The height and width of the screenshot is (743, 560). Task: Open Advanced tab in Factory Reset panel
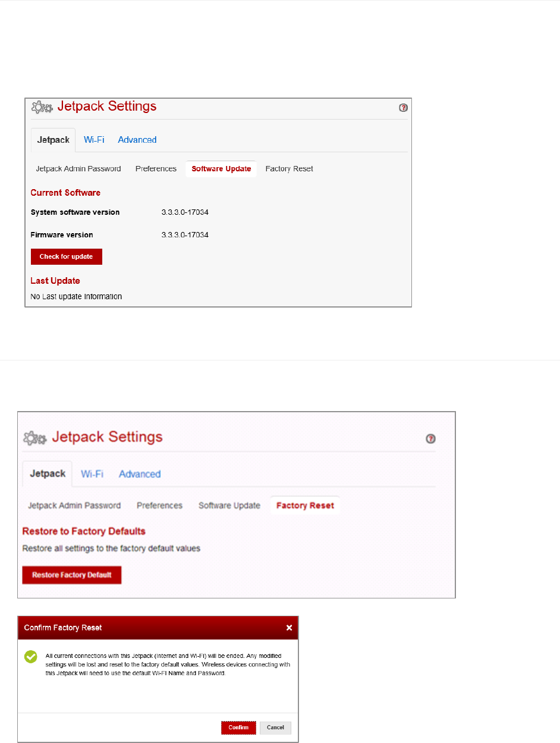click(140, 474)
